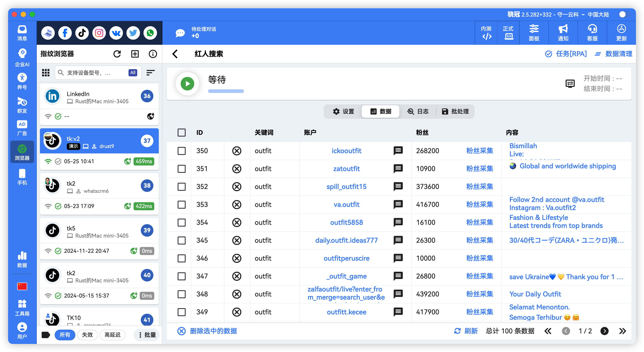Open the WhatsApp platform filter
Viewport: 644px width, 352px height.
click(150, 33)
